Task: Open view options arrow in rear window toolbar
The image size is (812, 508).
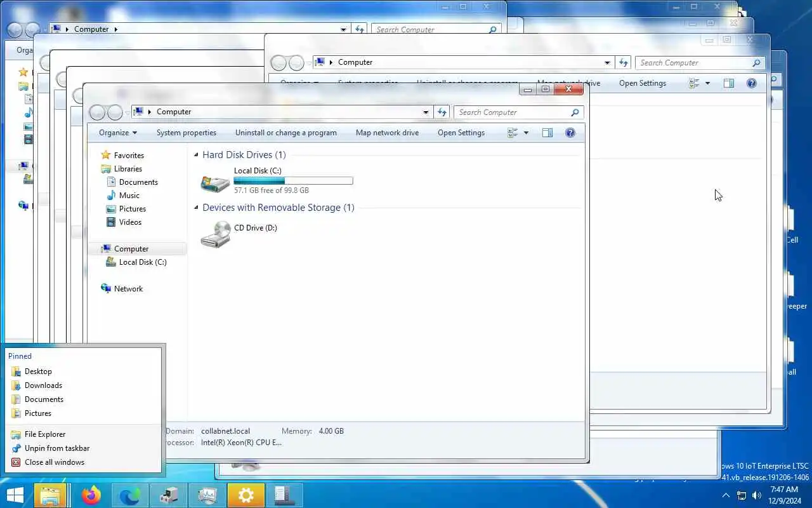Action: (707, 83)
